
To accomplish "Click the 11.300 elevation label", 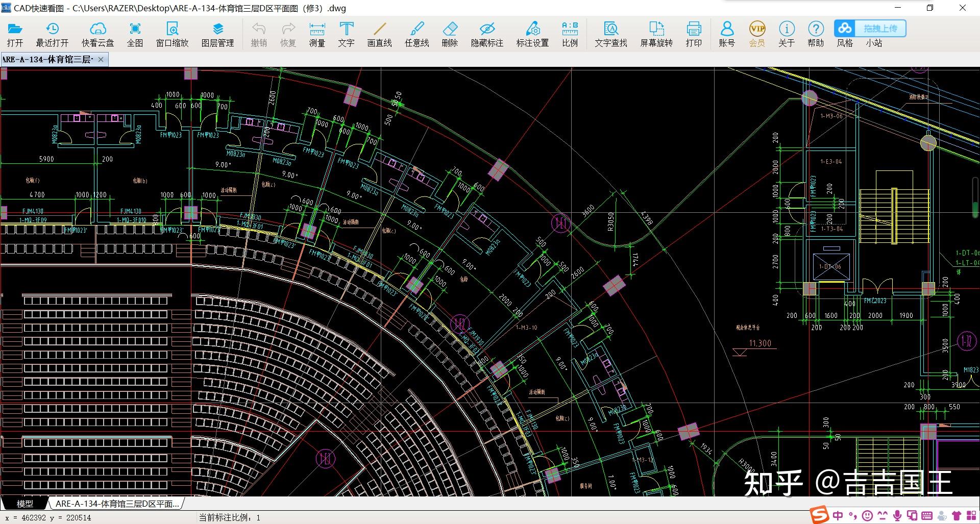I will point(760,343).
